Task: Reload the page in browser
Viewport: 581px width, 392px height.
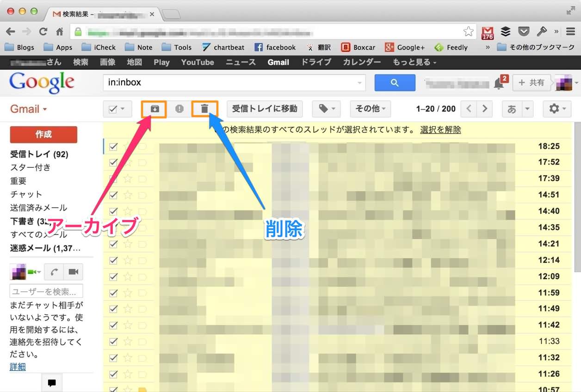Action: [43, 31]
